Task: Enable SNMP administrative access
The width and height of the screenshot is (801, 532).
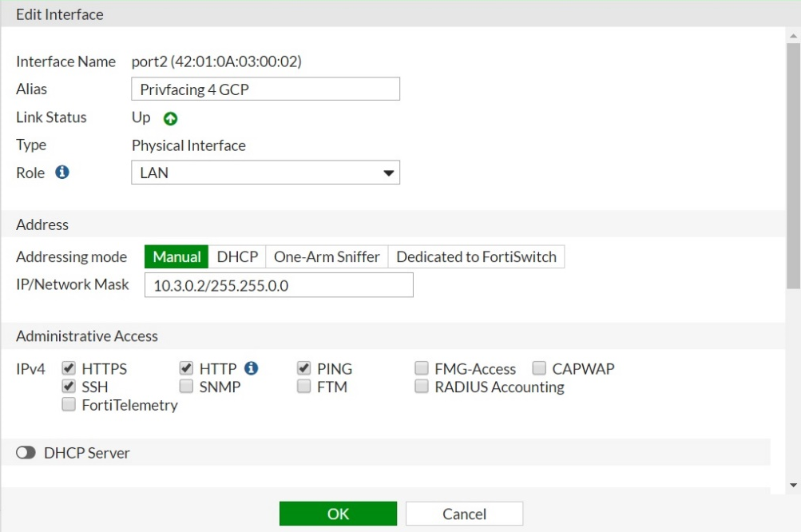Action: (185, 387)
